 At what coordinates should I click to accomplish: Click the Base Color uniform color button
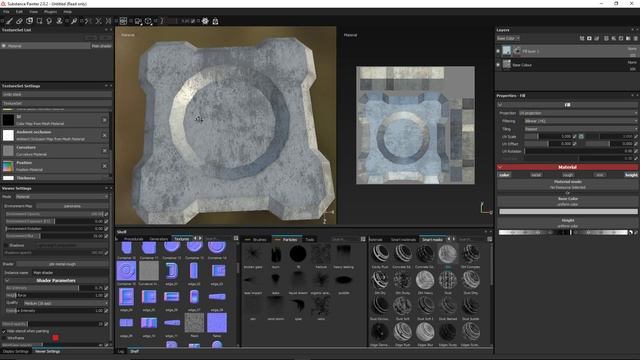(567, 201)
